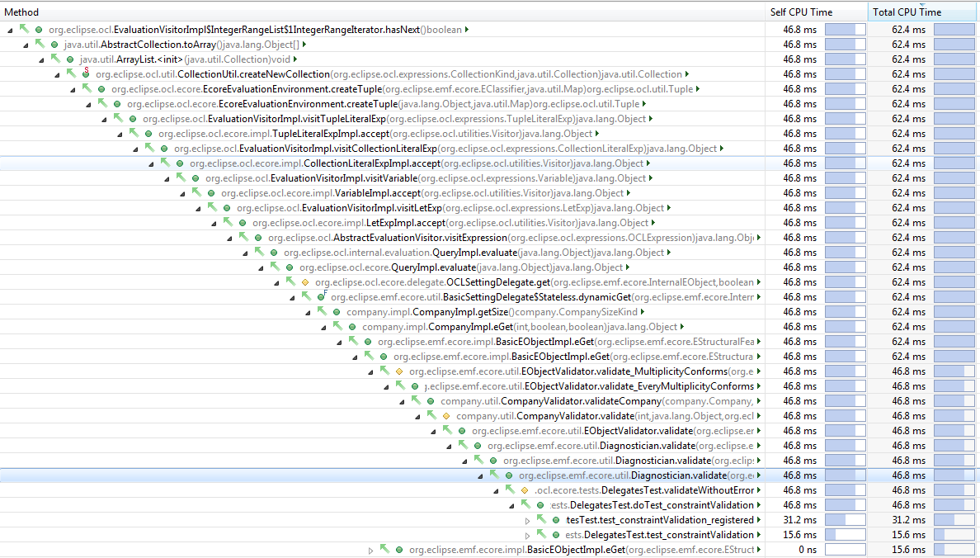
Task: Click green arrow icon beside QueryImpl.evaluate in ocl.ecore
Action: coord(275,267)
